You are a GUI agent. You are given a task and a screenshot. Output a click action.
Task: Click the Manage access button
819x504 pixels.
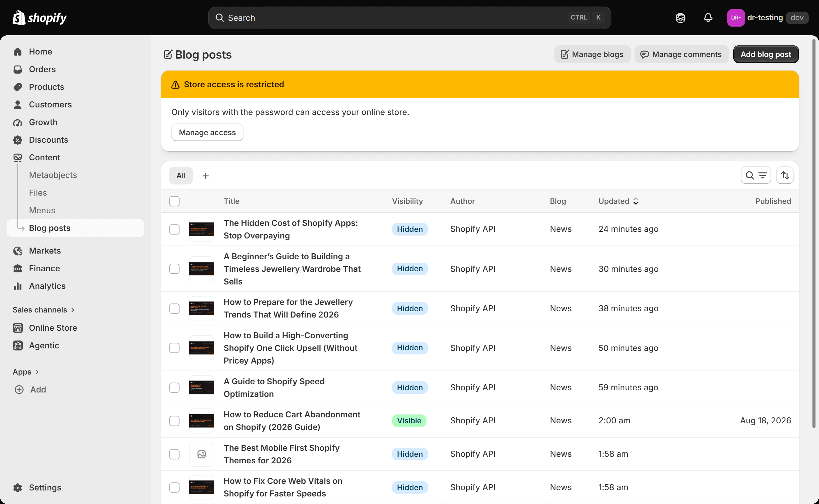[x=207, y=132]
